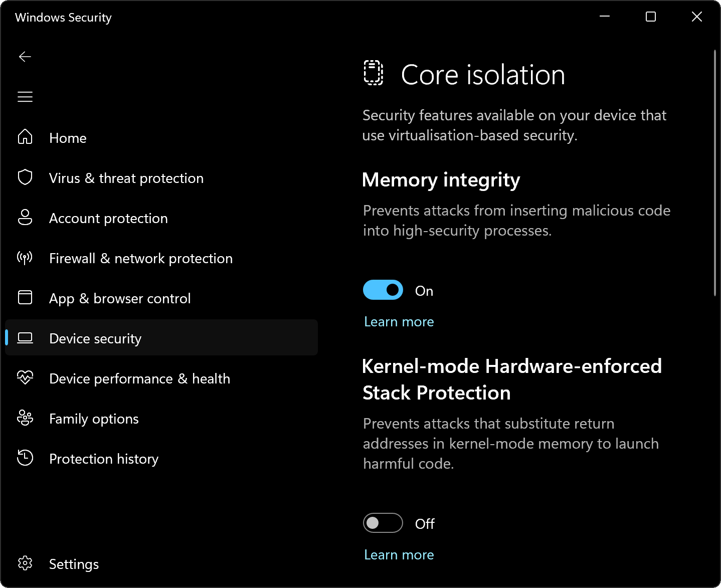This screenshot has width=721, height=588.
Task: Open Protection history via its clock icon
Action: tap(25, 458)
